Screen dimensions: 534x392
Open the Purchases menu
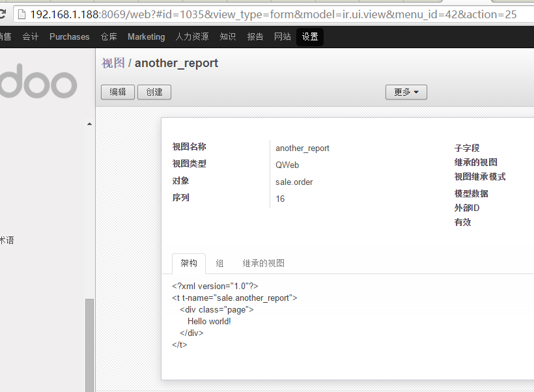pos(70,37)
